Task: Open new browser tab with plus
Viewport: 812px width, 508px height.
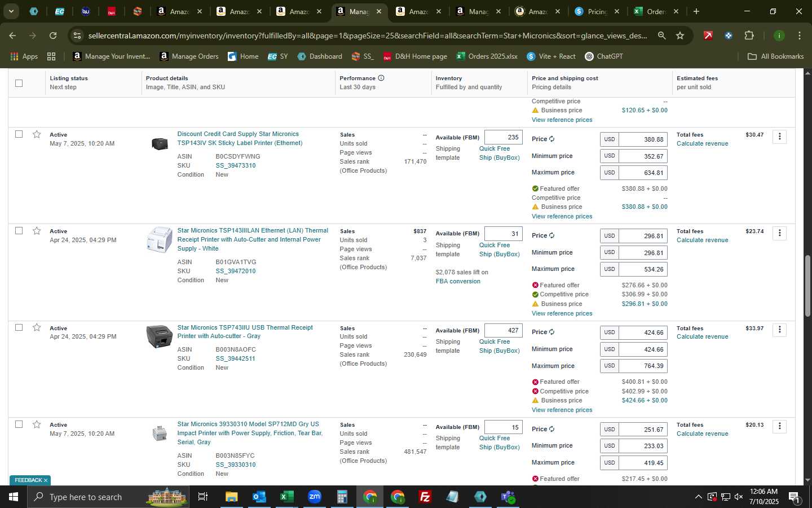Action: (696, 11)
